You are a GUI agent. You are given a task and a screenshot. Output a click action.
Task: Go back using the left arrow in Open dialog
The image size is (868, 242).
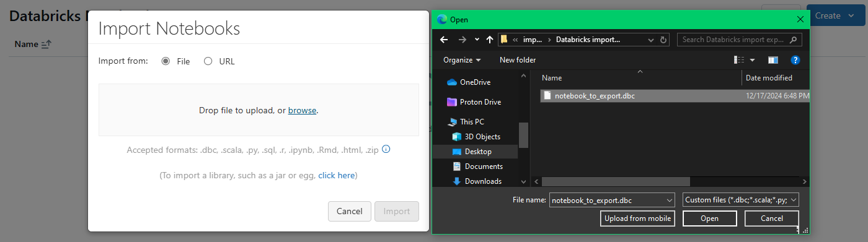tap(443, 40)
